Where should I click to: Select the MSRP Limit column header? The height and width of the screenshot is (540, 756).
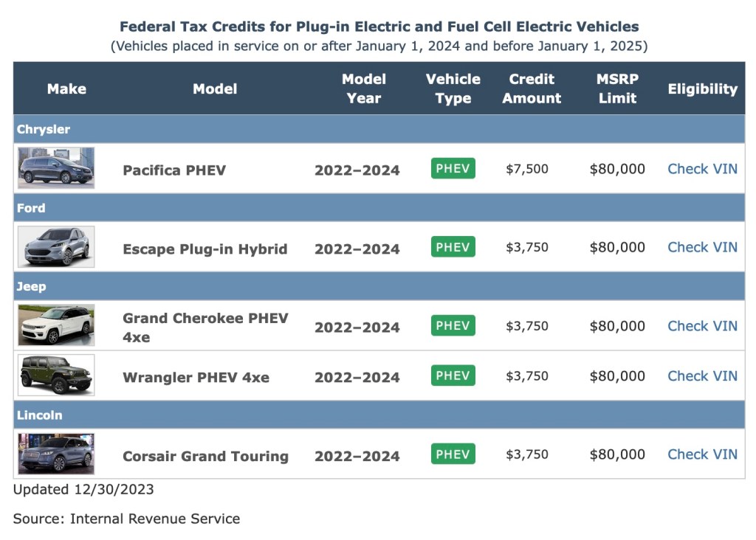point(617,89)
